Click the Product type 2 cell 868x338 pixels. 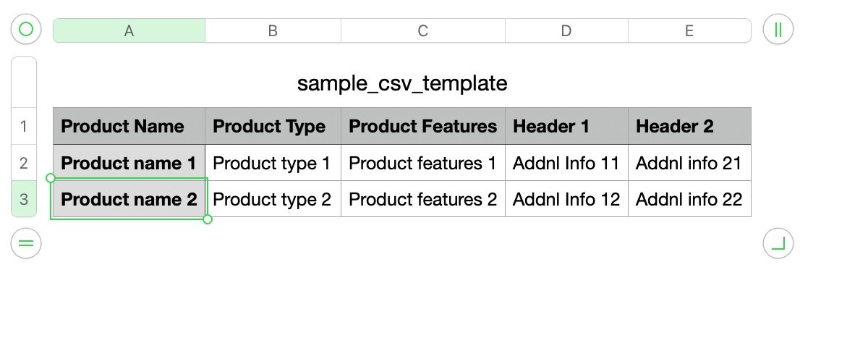tap(273, 200)
